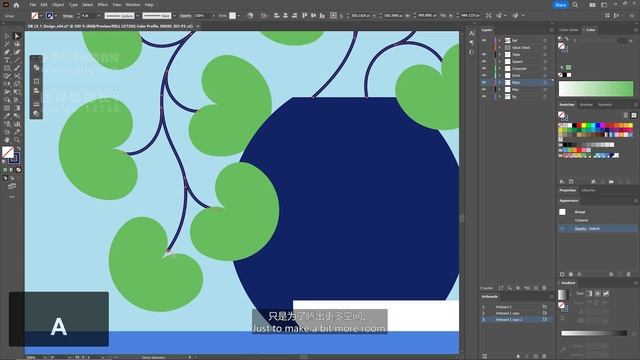Hide the highlighted Plants layer
Screen dimensions: 640x360
484,82
